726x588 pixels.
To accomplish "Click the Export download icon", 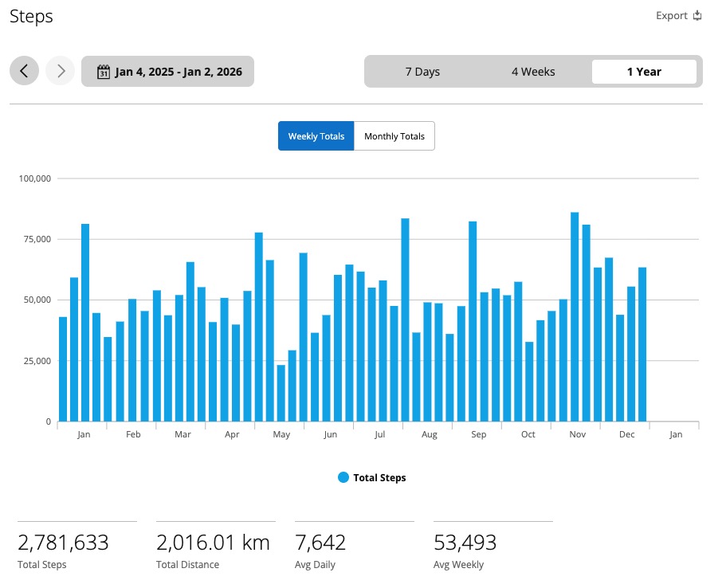I will coord(697,16).
